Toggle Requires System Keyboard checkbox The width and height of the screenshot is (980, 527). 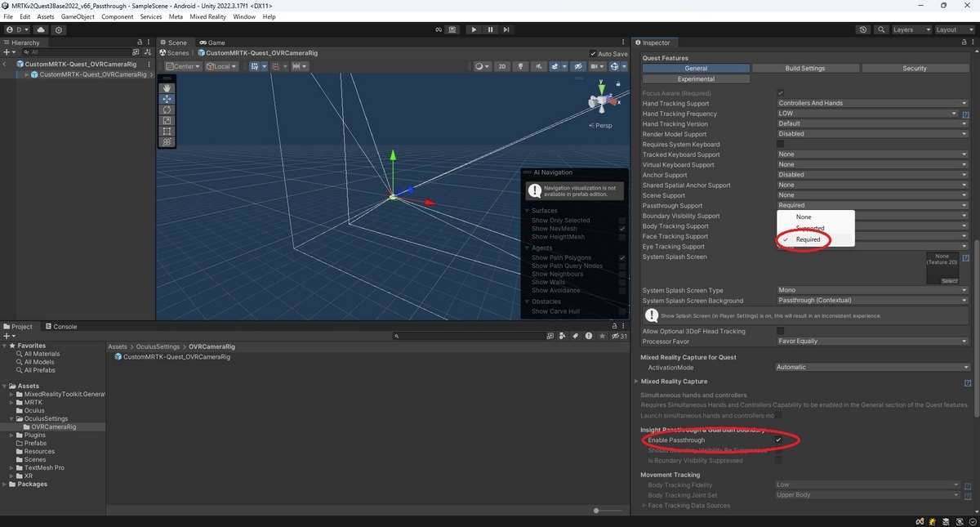[x=780, y=144]
